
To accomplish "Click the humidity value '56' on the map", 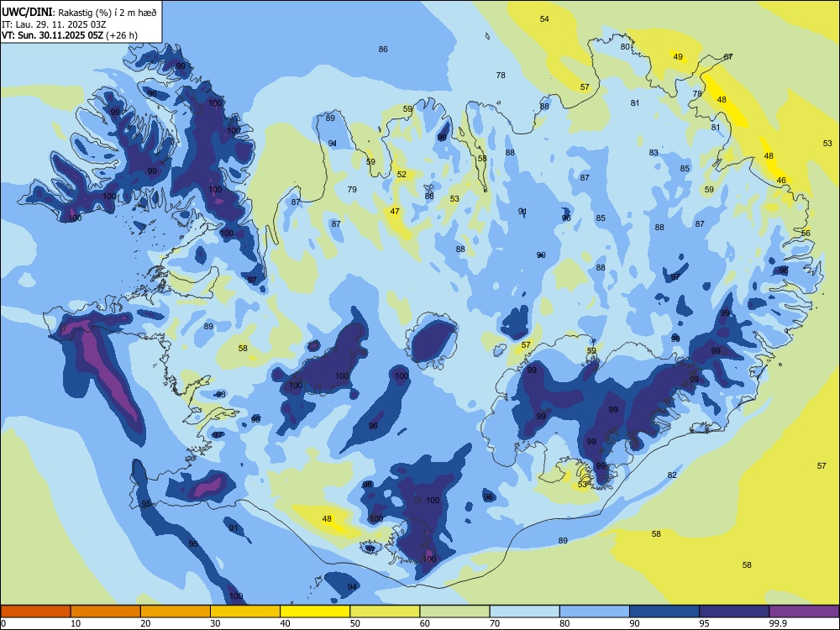I will pyautogui.click(x=806, y=233).
